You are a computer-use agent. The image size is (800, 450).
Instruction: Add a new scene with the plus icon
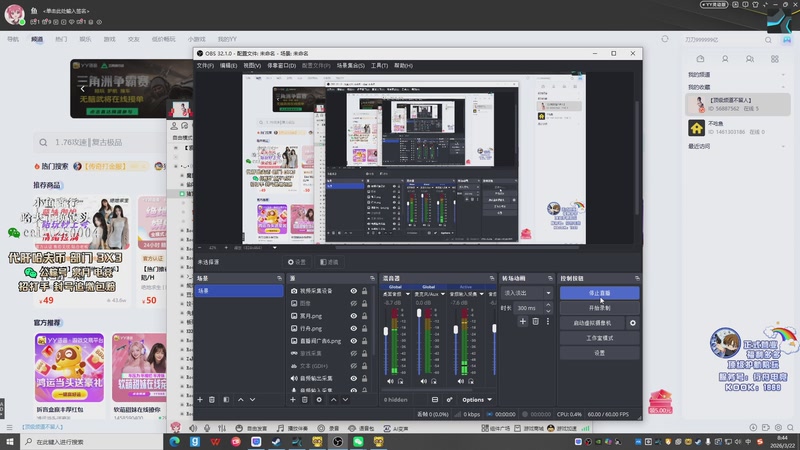(200, 399)
